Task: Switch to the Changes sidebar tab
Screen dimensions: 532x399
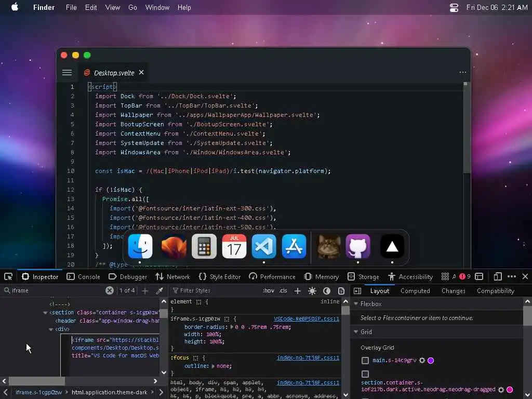Action: [453, 291]
